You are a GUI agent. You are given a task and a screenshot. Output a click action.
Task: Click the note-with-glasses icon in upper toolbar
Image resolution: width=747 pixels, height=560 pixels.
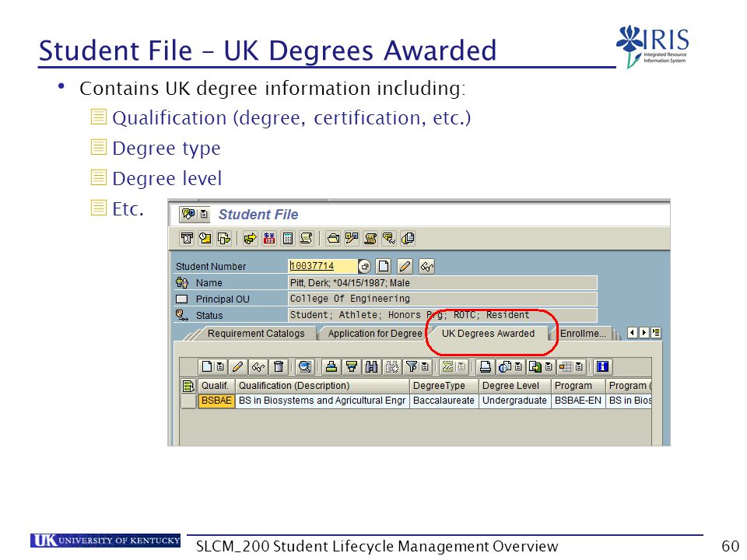click(389, 238)
